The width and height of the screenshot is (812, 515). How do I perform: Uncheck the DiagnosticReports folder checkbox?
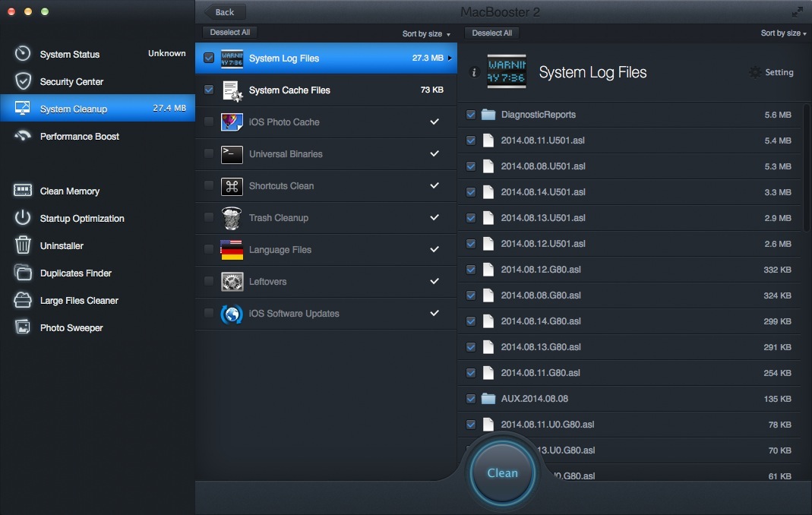[x=471, y=115]
